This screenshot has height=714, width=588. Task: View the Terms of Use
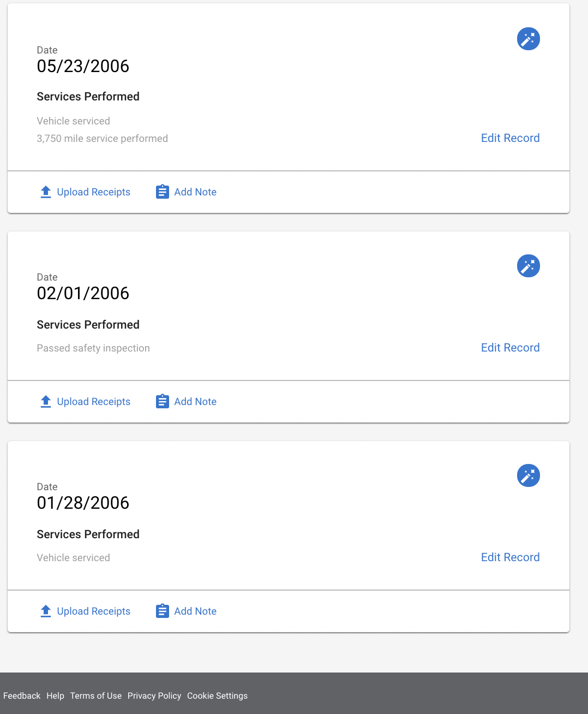point(96,696)
